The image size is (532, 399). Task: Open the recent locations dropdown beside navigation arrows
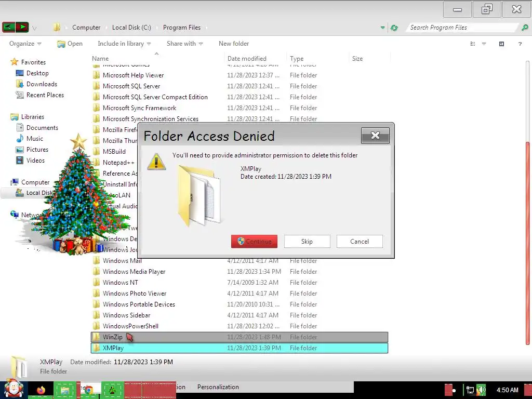pyautogui.click(x=34, y=28)
